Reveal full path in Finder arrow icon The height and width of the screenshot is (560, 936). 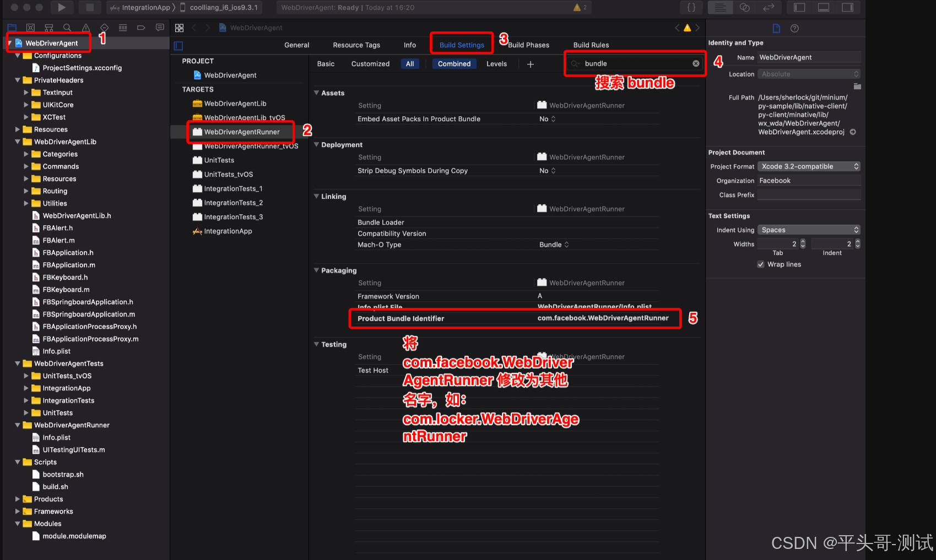point(853,132)
